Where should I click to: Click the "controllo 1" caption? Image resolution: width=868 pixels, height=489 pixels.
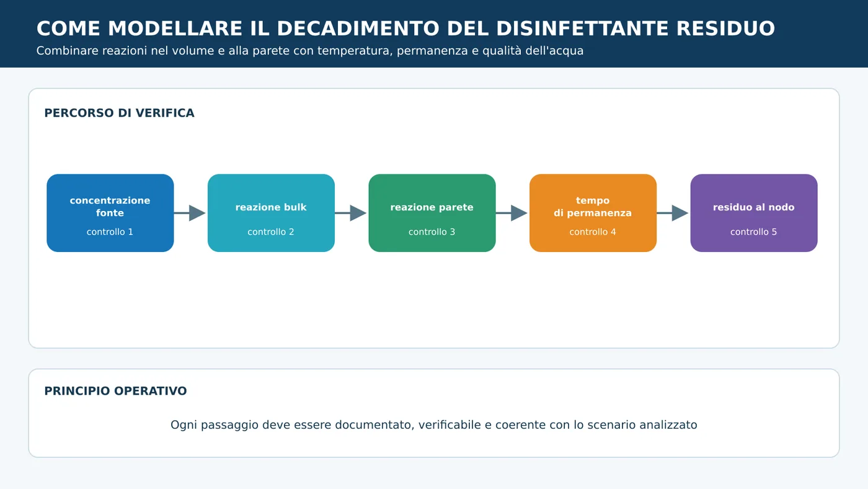[110, 232]
